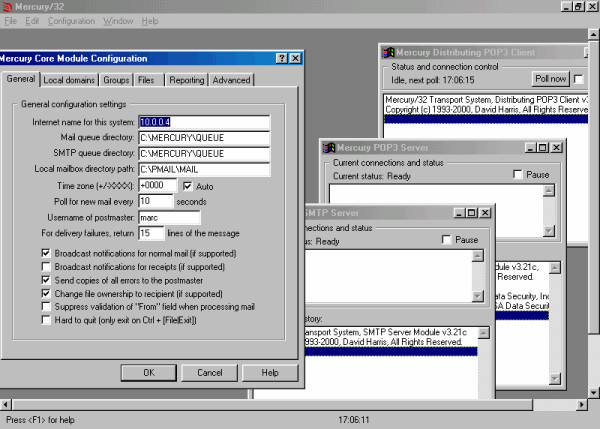This screenshot has width=600, height=429.
Task: Switch to the Local domains tab
Action: pyautogui.click(x=69, y=79)
